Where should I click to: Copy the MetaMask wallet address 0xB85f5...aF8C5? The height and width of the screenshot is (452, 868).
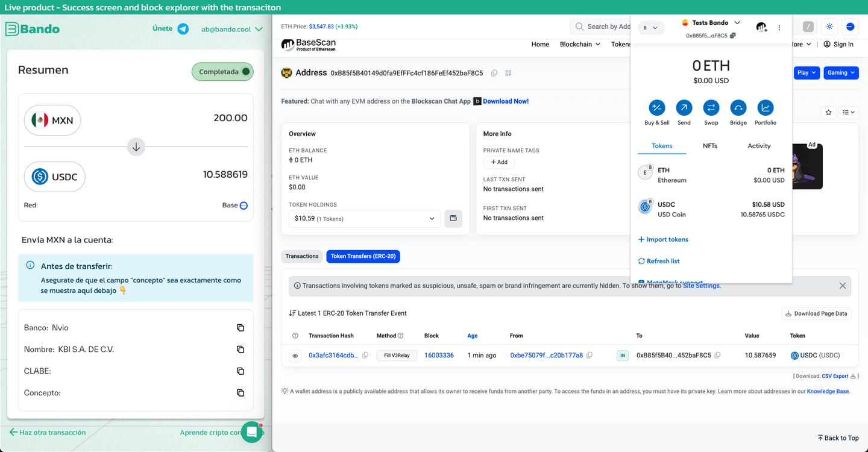pyautogui.click(x=732, y=36)
